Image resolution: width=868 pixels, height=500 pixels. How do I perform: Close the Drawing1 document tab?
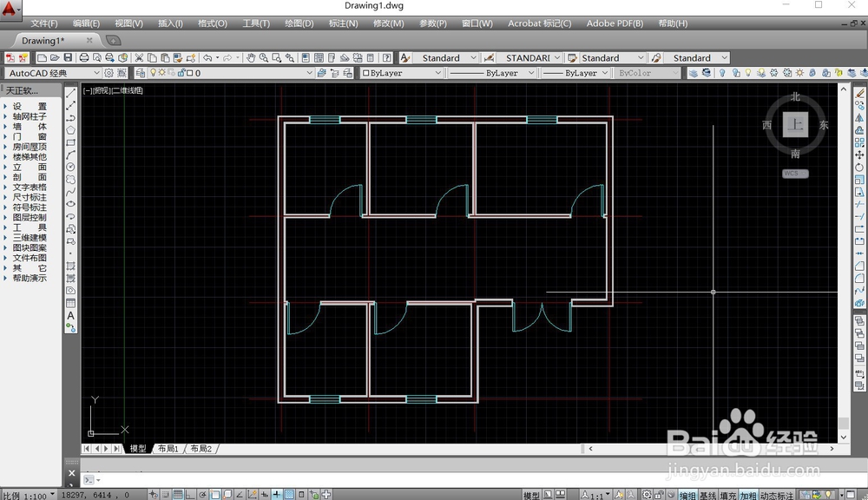click(89, 41)
